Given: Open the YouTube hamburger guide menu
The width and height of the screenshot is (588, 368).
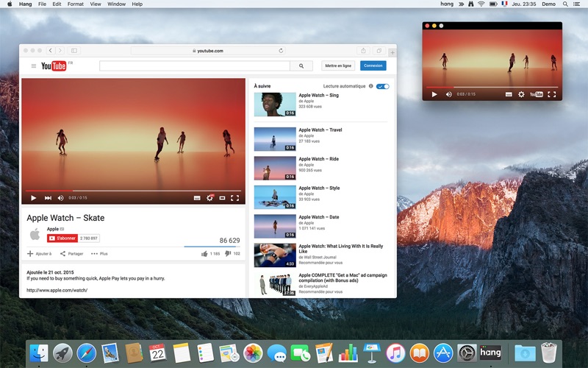Looking at the screenshot, I should (34, 66).
